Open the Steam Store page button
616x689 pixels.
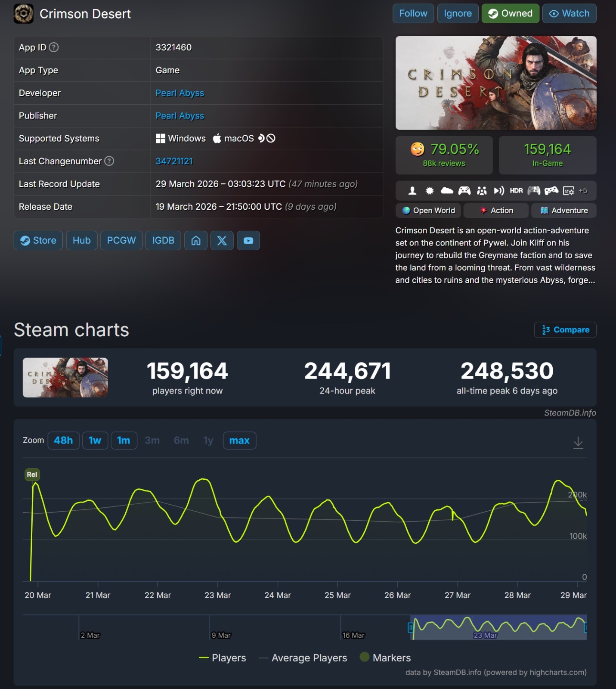coord(38,240)
